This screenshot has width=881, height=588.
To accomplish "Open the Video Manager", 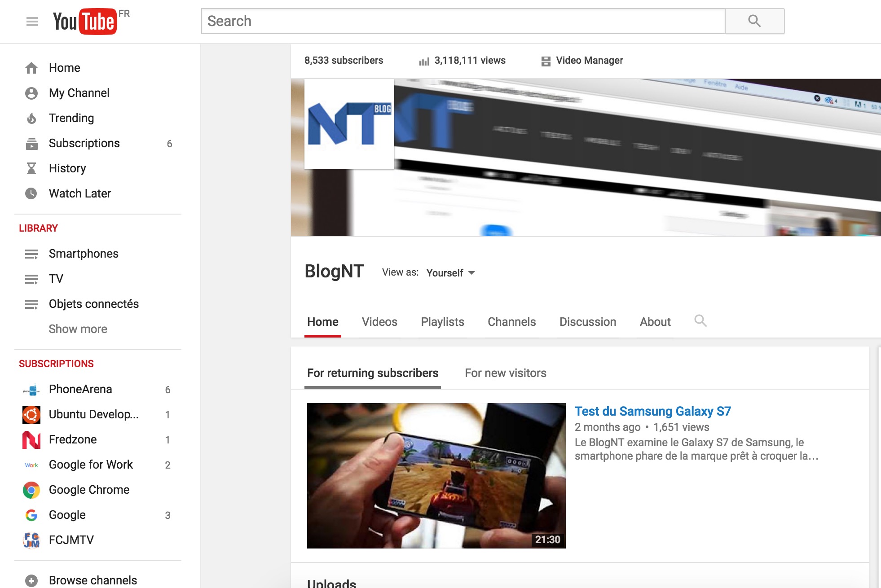I will pos(589,60).
